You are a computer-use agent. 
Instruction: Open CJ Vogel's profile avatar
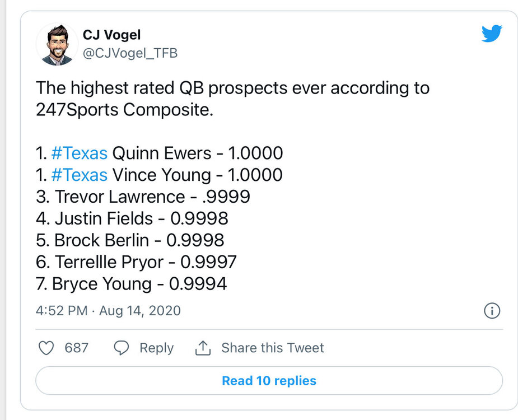click(57, 44)
